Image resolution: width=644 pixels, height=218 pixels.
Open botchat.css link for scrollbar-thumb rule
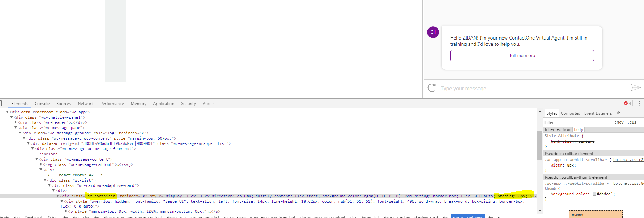[x=629, y=183]
